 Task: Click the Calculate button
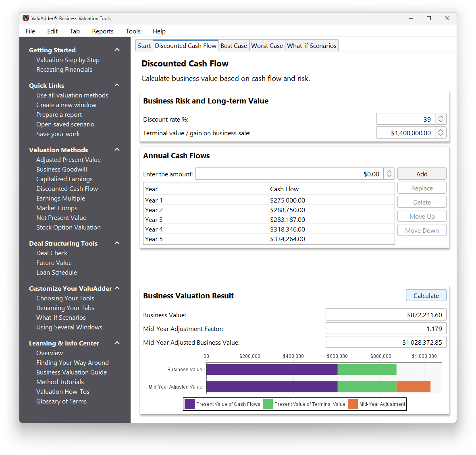pyautogui.click(x=426, y=295)
